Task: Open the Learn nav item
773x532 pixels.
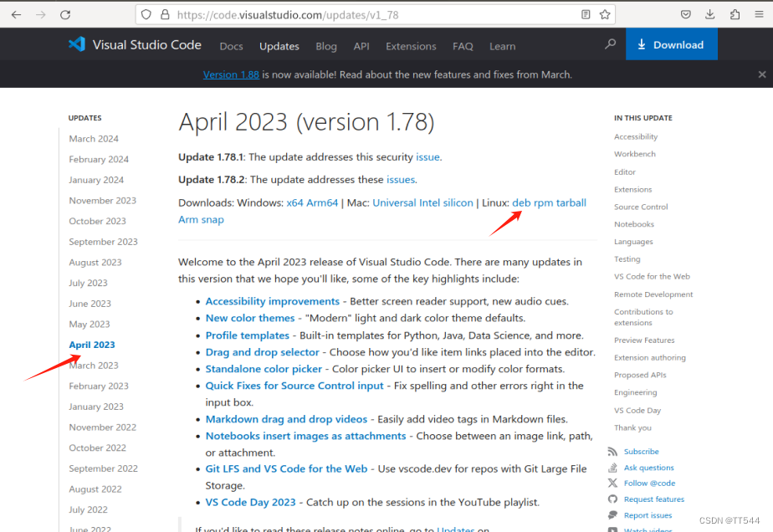Action: click(x=502, y=46)
